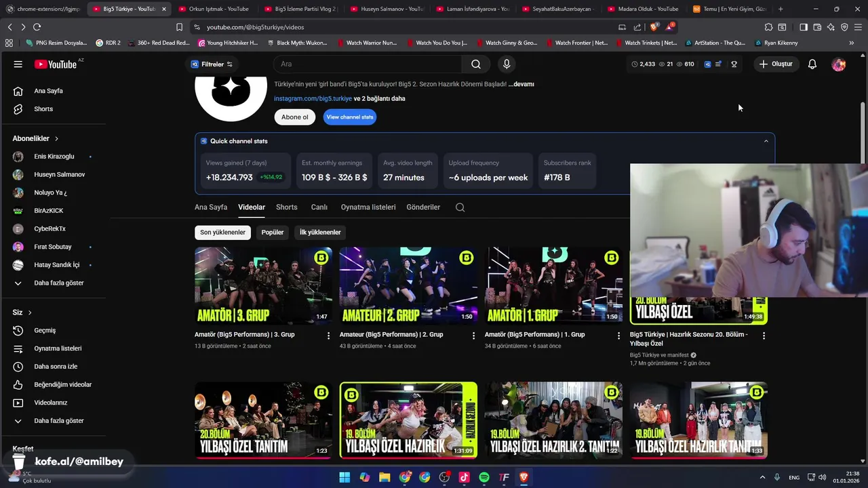Open the 19. Bölüm Yılbaşı Özel Hazırlık thumbnail
Screen dimensions: 868x488
click(408, 420)
